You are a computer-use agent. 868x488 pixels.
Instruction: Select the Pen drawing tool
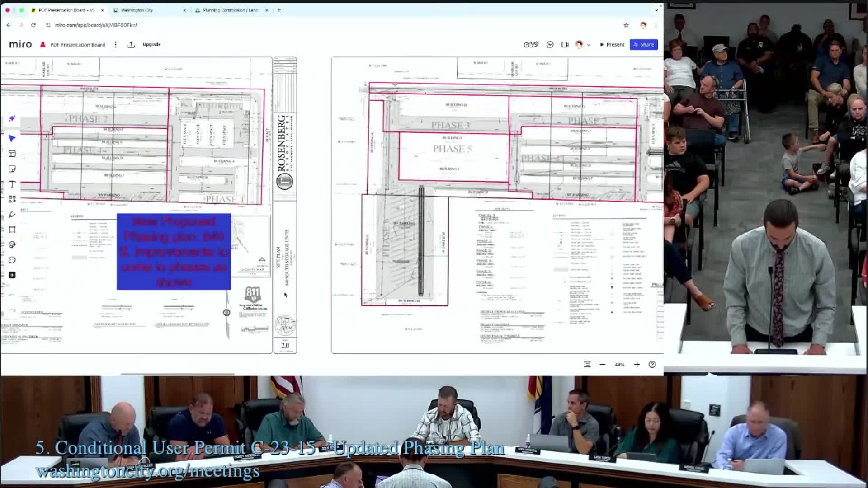click(x=12, y=214)
